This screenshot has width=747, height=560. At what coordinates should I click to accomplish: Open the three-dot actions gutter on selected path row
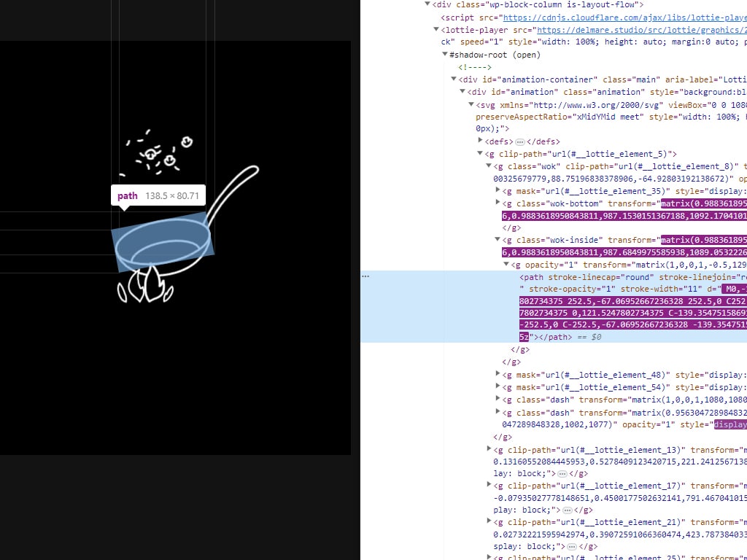coord(365,276)
